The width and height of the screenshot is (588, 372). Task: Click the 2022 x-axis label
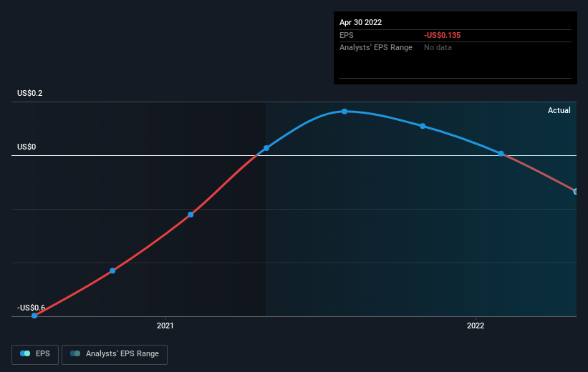pyautogui.click(x=476, y=326)
